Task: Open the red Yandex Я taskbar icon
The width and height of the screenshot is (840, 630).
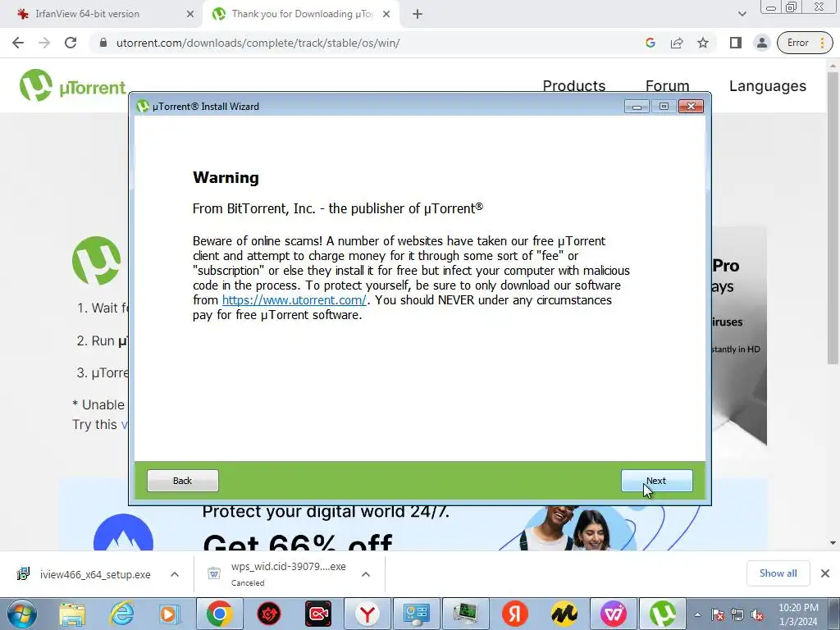Action: [515, 614]
